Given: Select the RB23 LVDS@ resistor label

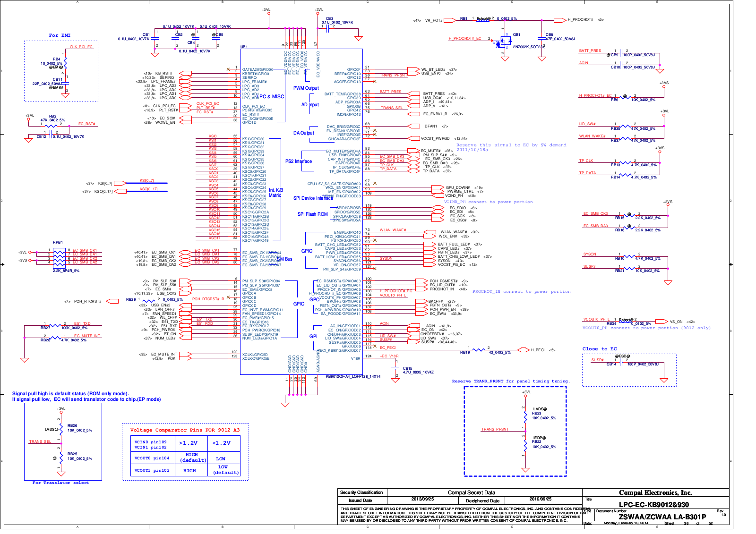Looking at the screenshot, I should pos(537,414).
